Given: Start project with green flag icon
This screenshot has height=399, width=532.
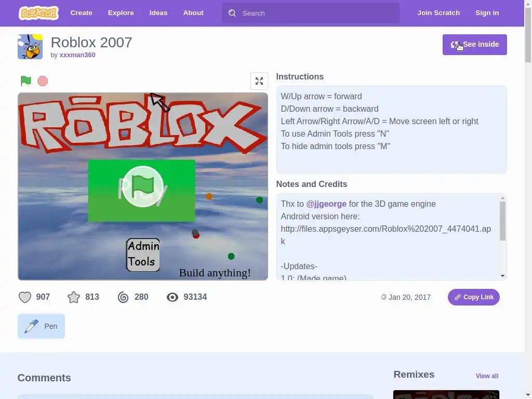Looking at the screenshot, I should point(26,81).
